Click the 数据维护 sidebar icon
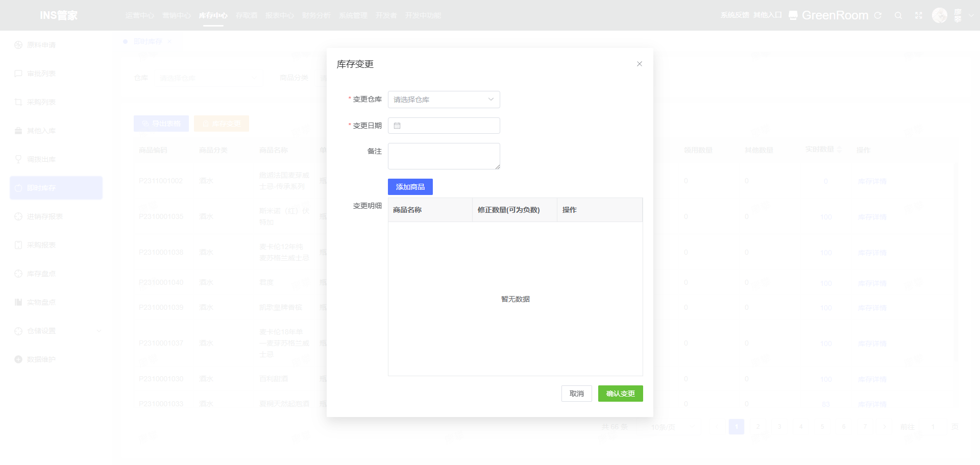Image resolution: width=980 pixels, height=465 pixels. click(18, 359)
